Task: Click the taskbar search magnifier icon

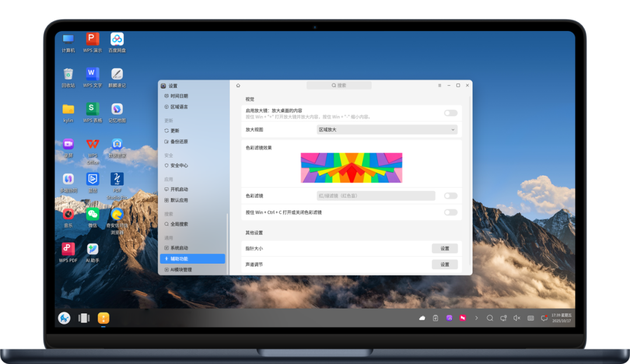Action: [490, 318]
